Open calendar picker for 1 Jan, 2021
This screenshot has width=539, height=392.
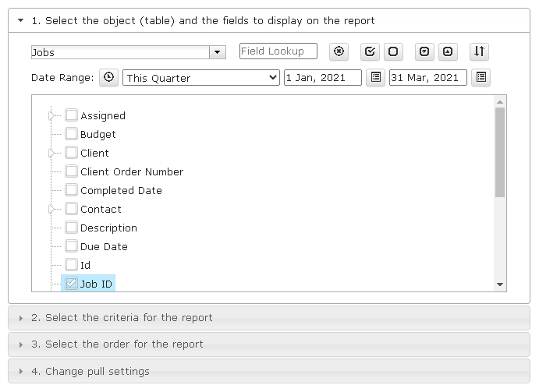coord(376,77)
